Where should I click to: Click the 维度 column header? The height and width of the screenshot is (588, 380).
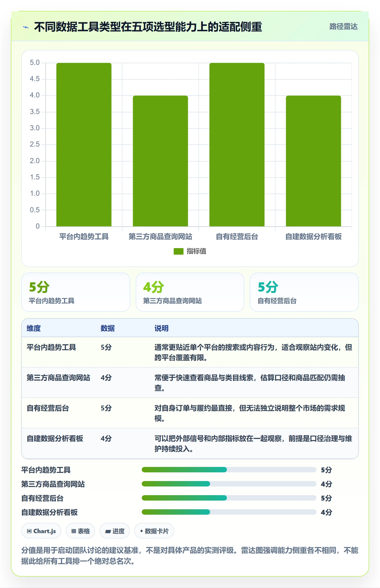click(x=34, y=328)
